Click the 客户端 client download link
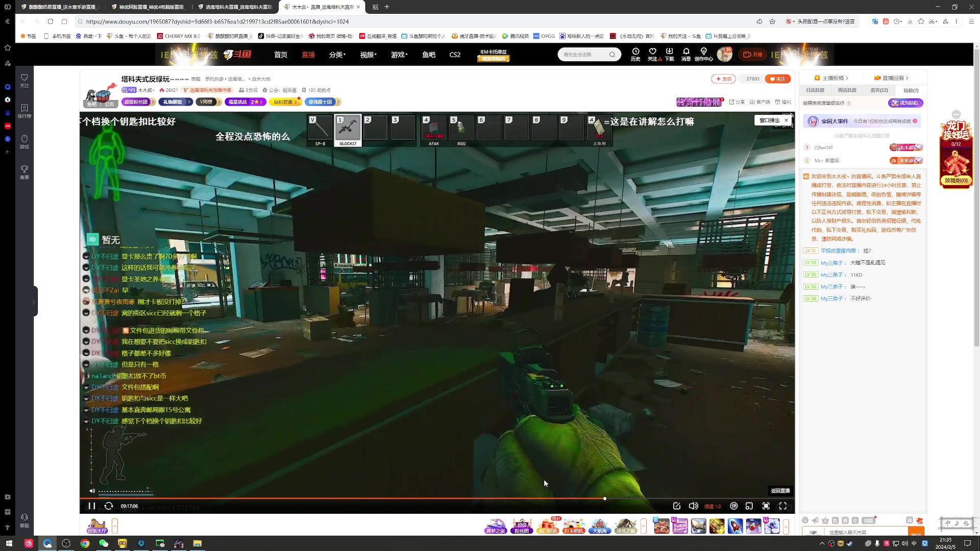This screenshot has height=551, width=980. click(x=759, y=102)
